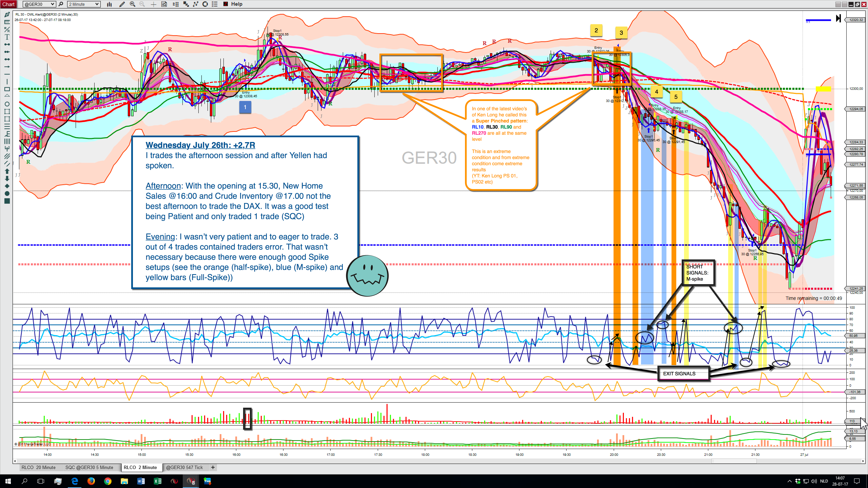
Task: Click the horizontal scrollbar left arrow
Action: [15, 461]
